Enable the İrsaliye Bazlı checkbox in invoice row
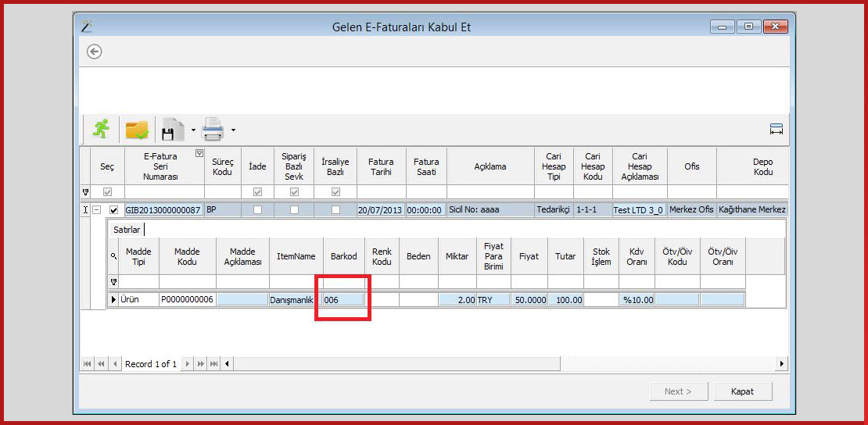This screenshot has height=425, width=868. 335,210
